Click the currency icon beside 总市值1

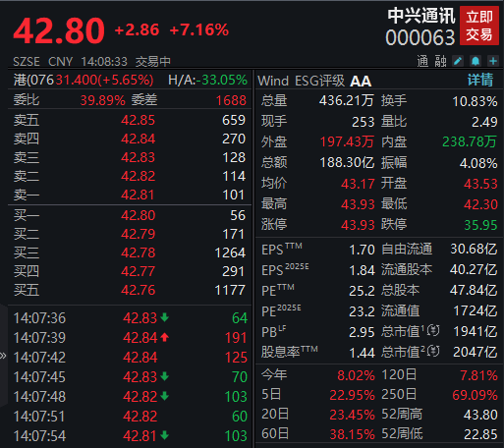click(x=433, y=331)
